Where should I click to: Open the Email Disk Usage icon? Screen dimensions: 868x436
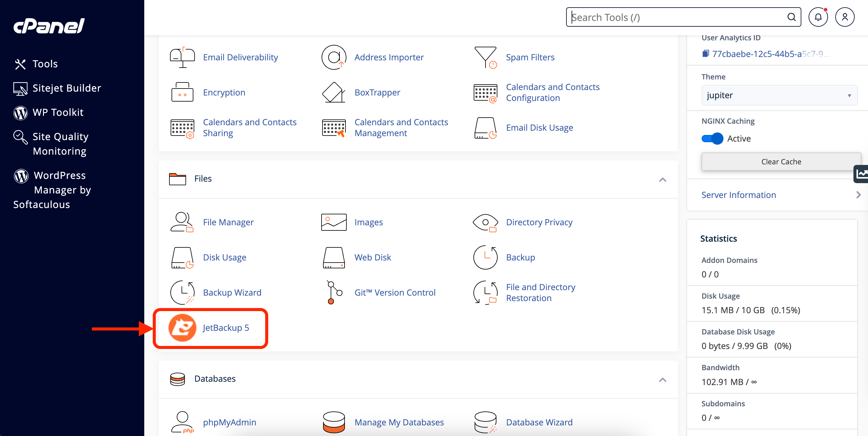(x=486, y=128)
